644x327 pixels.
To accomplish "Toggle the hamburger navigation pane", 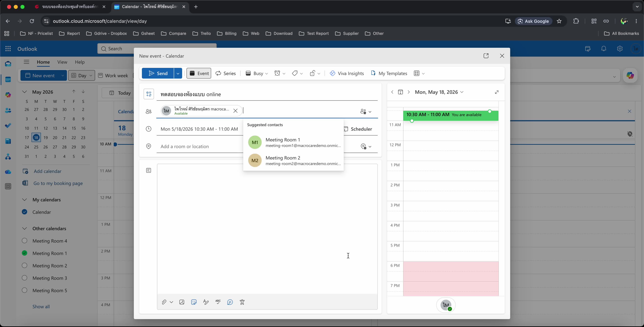I will (x=26, y=62).
